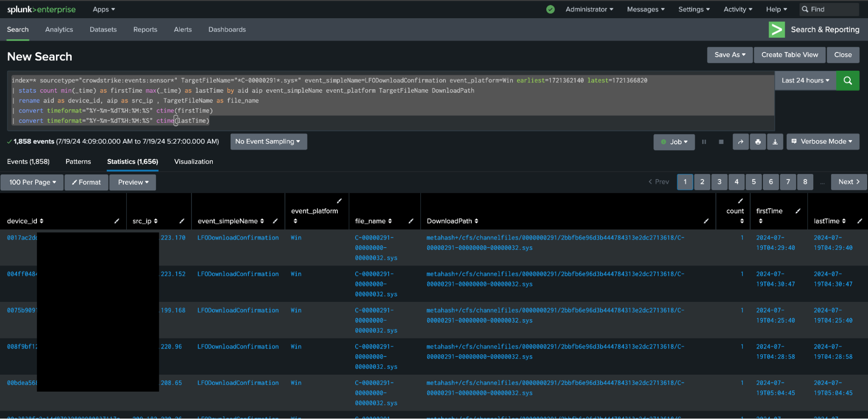Expand the Activity menu
Screen dimensions: 868x419
point(738,9)
